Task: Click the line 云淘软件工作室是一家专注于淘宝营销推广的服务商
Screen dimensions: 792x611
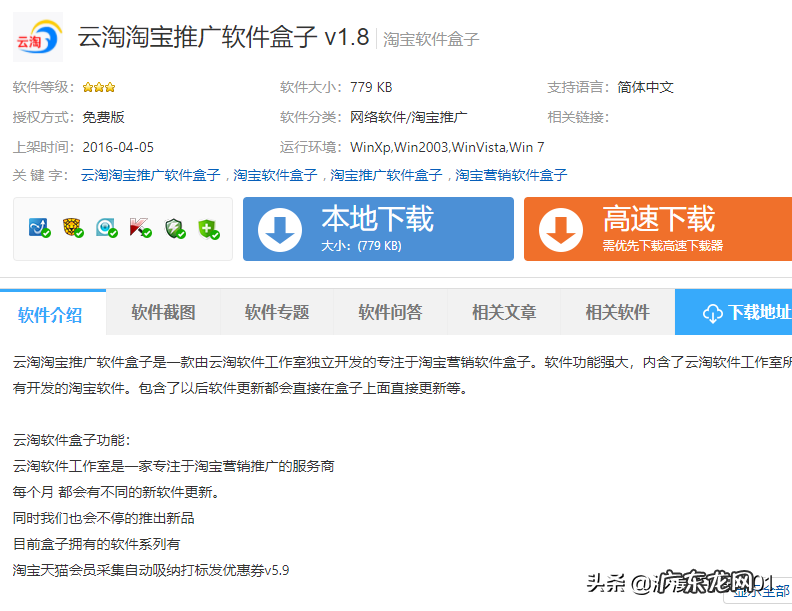Action: pos(173,466)
